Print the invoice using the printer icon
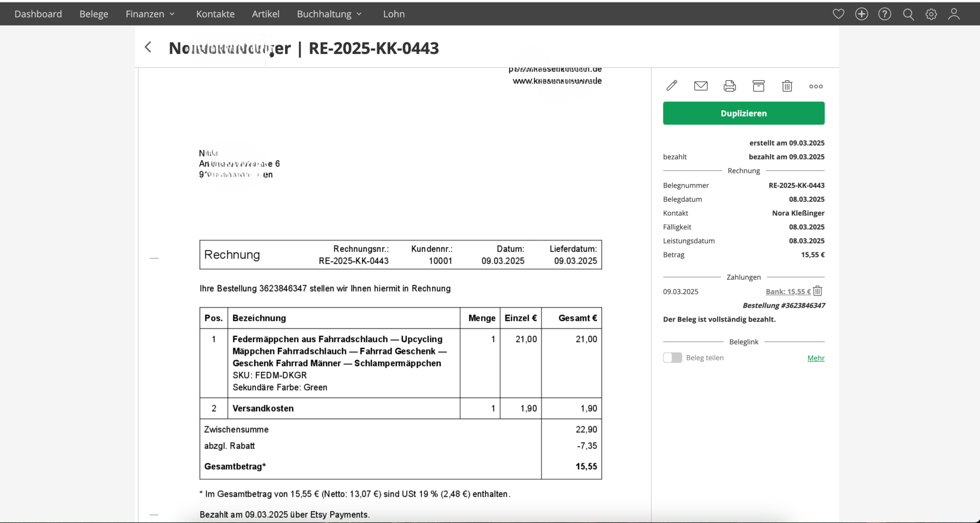Viewport: 980px width, 523px height. pyautogui.click(x=729, y=86)
